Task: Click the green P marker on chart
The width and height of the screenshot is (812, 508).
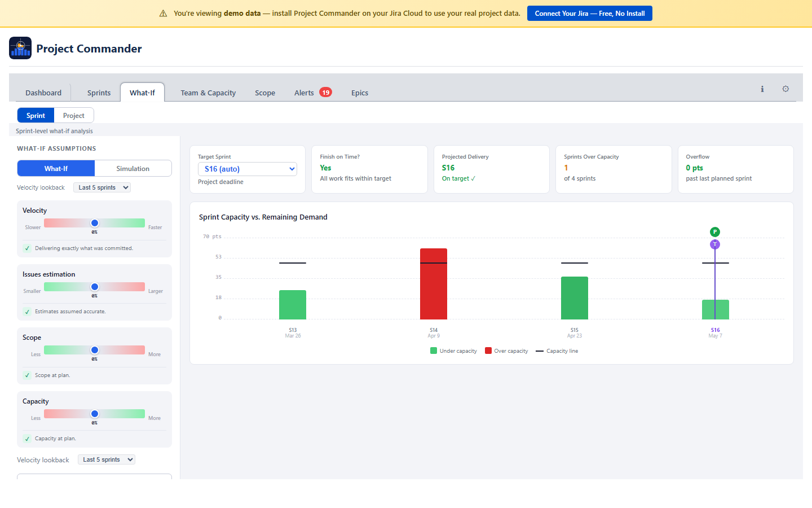Action: (x=715, y=232)
